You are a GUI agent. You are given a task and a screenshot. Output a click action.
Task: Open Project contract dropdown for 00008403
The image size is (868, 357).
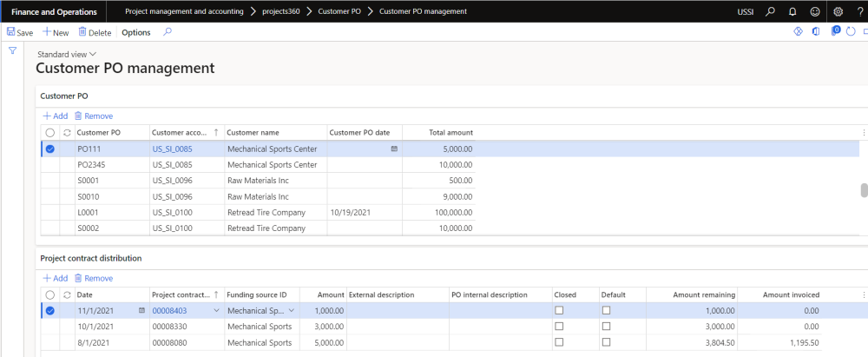point(216,310)
